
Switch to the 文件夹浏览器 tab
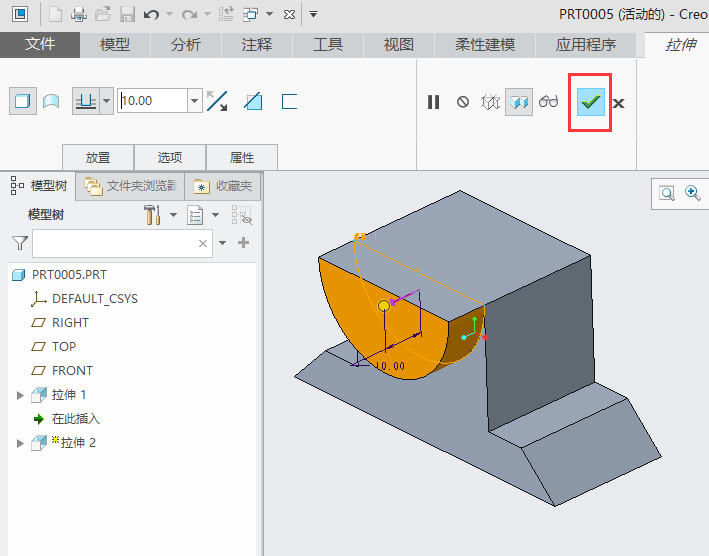[131, 185]
